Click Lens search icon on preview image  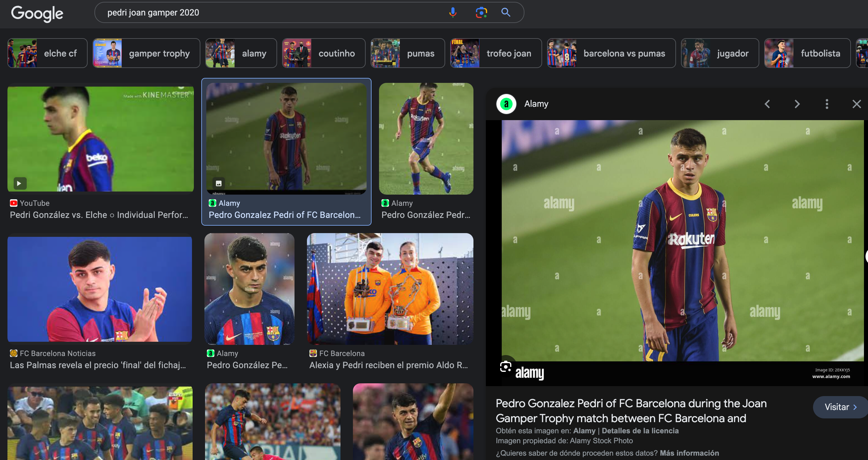[505, 367]
